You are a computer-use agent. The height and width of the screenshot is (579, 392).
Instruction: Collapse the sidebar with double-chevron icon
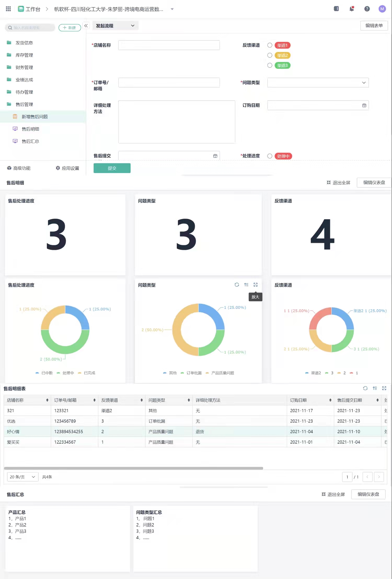[86, 26]
